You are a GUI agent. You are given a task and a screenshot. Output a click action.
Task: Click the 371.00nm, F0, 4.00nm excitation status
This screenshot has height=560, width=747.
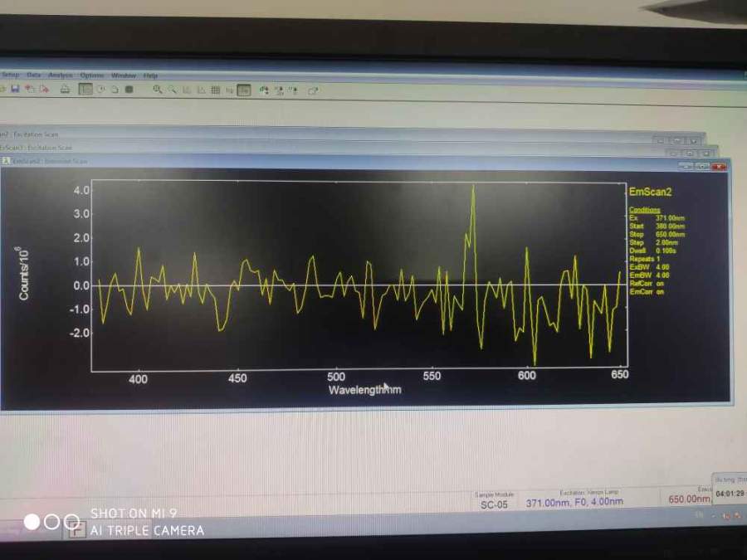click(x=574, y=502)
